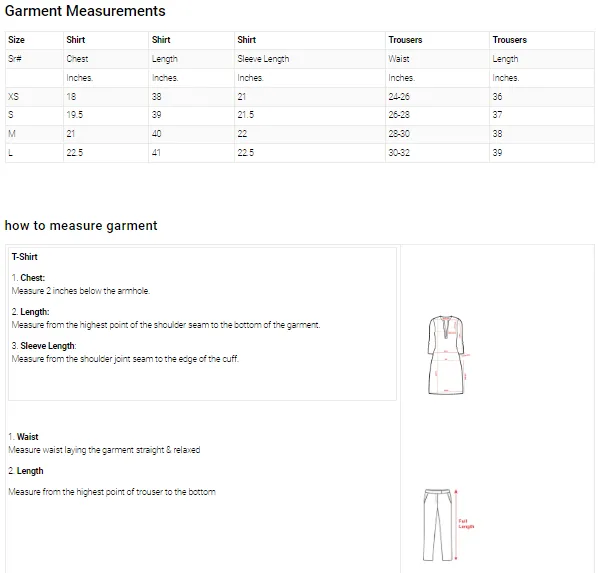Viewport: 598px width, 573px height.
Task: Click the 'T-Shirt' section title
Action: (24, 257)
